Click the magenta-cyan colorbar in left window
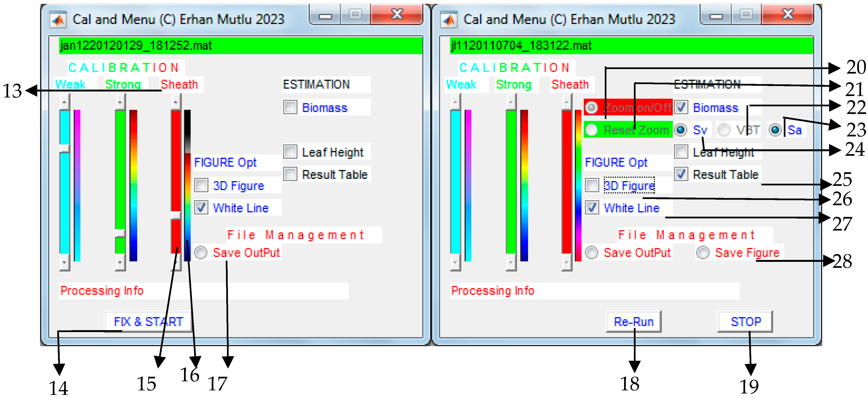868x398 pixels. point(77,185)
